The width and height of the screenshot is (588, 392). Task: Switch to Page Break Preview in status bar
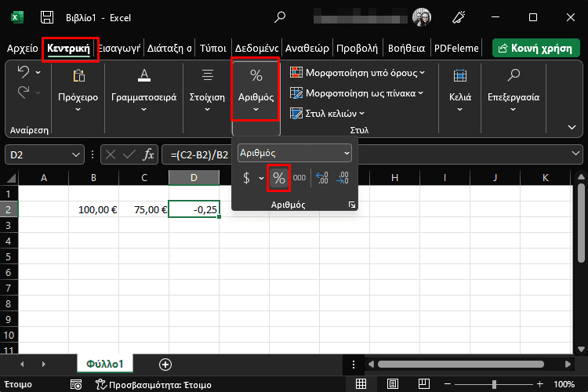coord(423,383)
